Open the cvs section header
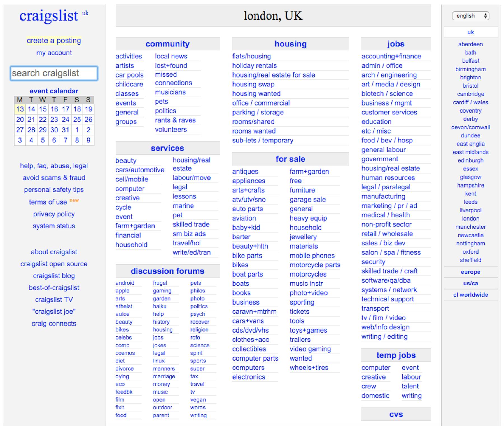The image size is (504, 426). (x=396, y=415)
